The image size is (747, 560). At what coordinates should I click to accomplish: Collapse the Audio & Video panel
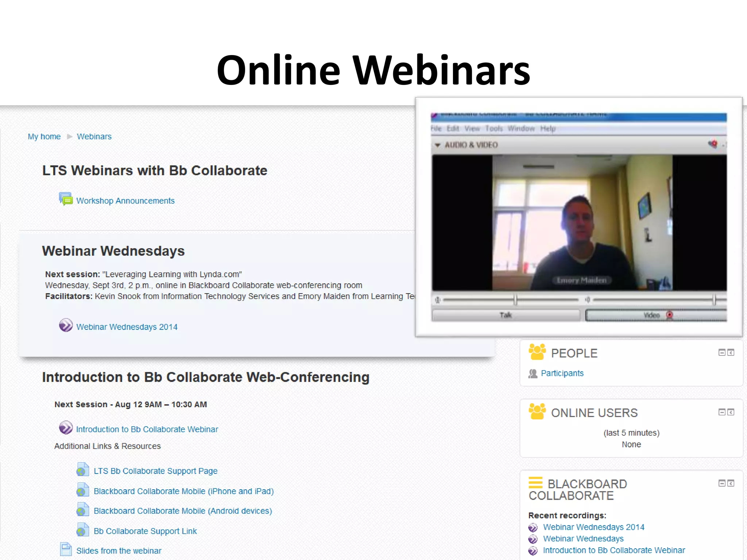(x=437, y=145)
